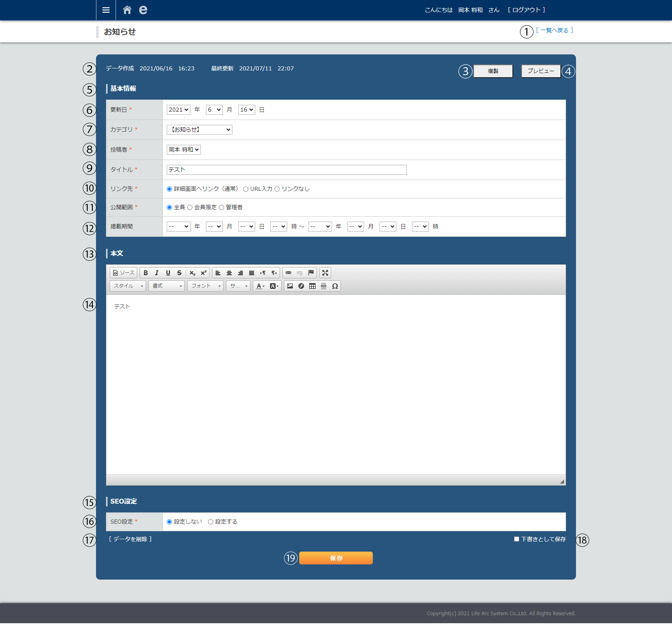The image size is (672, 624).
Task: Set visibility to 会員限定
Action: click(190, 208)
